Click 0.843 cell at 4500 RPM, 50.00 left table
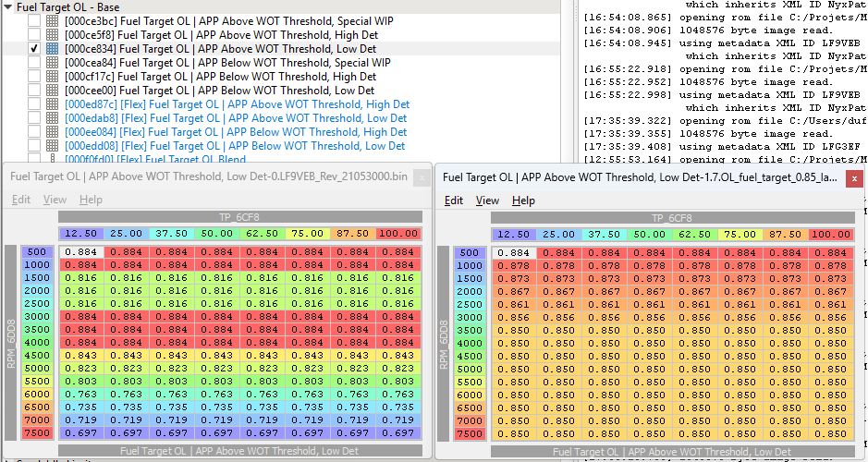The height and width of the screenshot is (462, 868). 217,355
